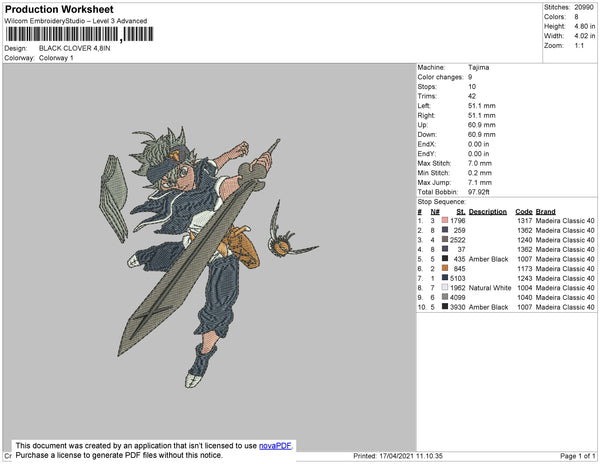
Task: Click the Zoom value '1:1'
Action: [579, 46]
